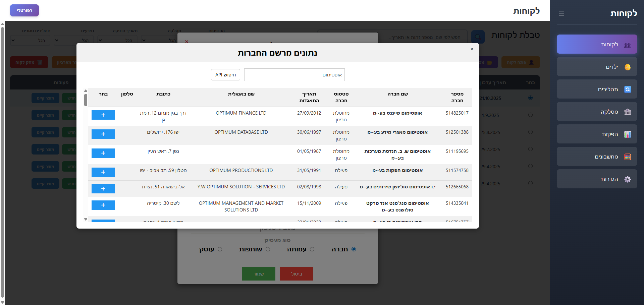Select Y.W OPTIMUM SOLUTION with its plus button
The image size is (644, 305).
pos(103,189)
